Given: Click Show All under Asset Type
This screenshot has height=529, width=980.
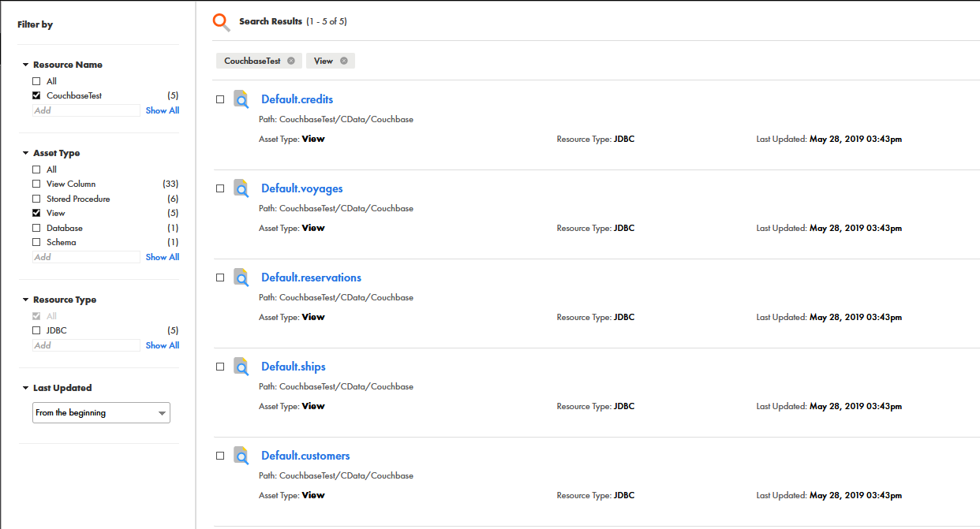Looking at the screenshot, I should coord(162,257).
